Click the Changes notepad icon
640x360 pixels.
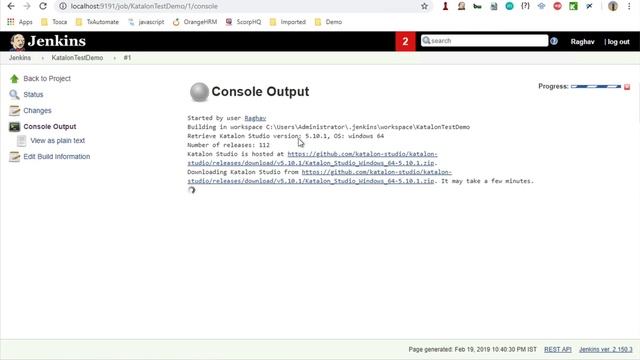pyautogui.click(x=14, y=111)
